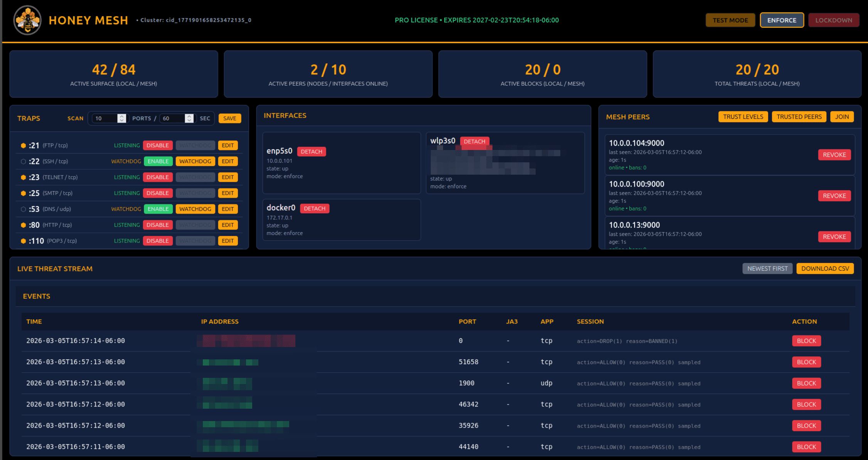The width and height of the screenshot is (868, 460).
Task: Click the orange status dot beside FTP trap :21
Action: pyautogui.click(x=23, y=145)
